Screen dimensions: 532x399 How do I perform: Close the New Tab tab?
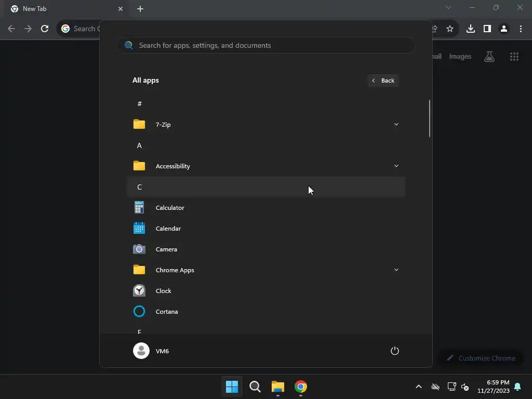click(121, 9)
